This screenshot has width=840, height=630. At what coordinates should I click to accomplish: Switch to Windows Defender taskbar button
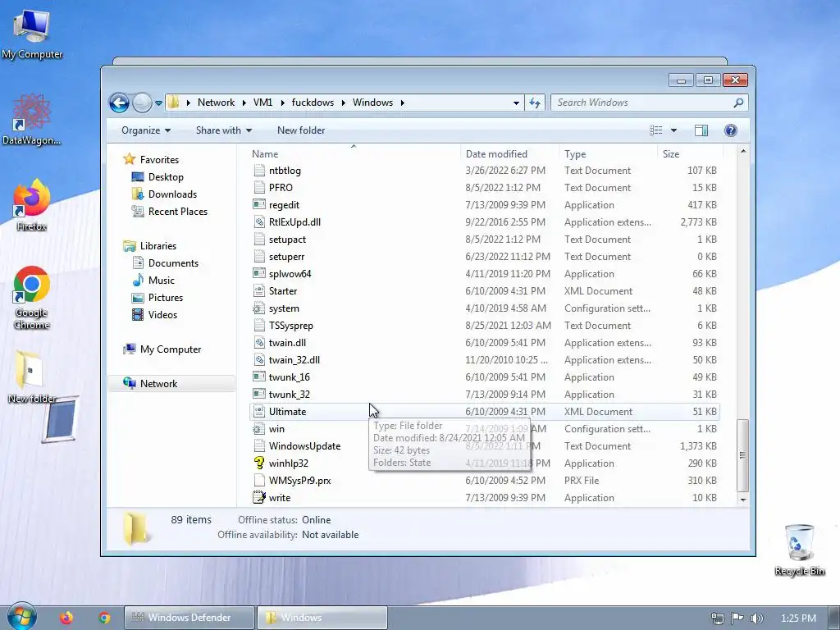click(x=189, y=618)
